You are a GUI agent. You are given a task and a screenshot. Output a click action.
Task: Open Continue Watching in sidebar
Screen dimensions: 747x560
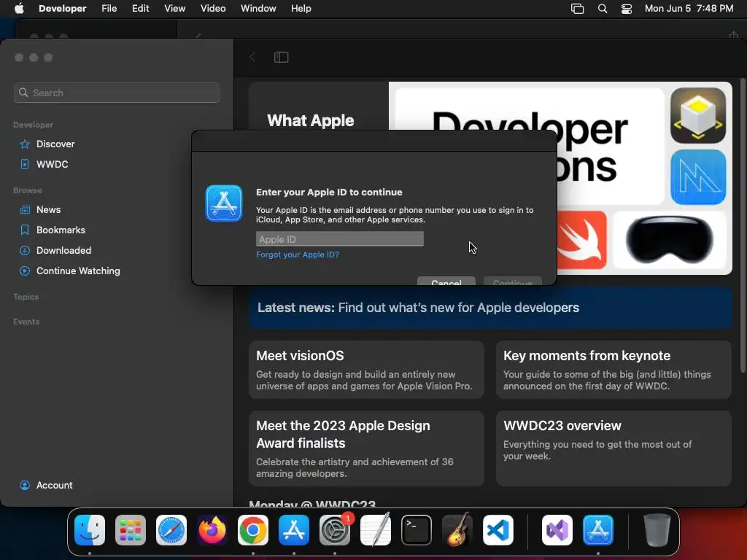(78, 271)
